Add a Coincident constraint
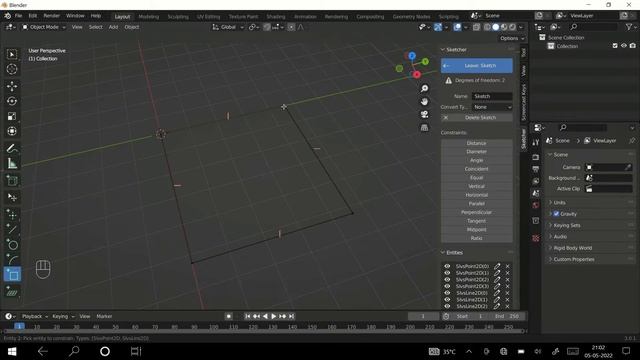The height and width of the screenshot is (360, 640). (x=476, y=169)
